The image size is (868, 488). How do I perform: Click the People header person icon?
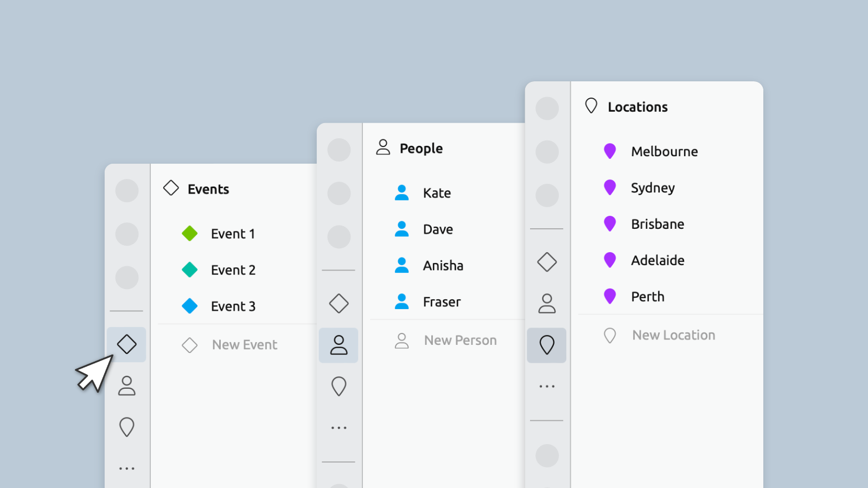pyautogui.click(x=383, y=147)
